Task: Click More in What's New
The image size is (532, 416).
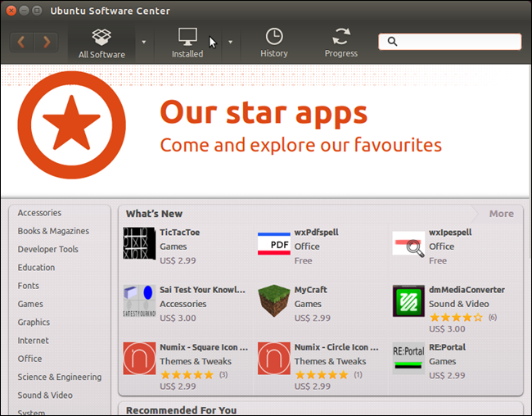Action: click(x=501, y=214)
